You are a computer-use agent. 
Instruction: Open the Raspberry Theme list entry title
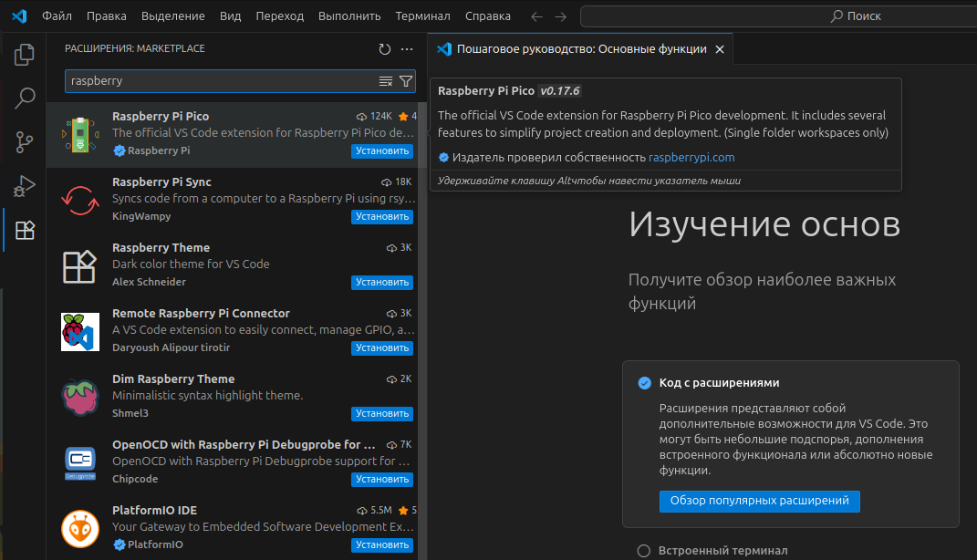point(161,248)
